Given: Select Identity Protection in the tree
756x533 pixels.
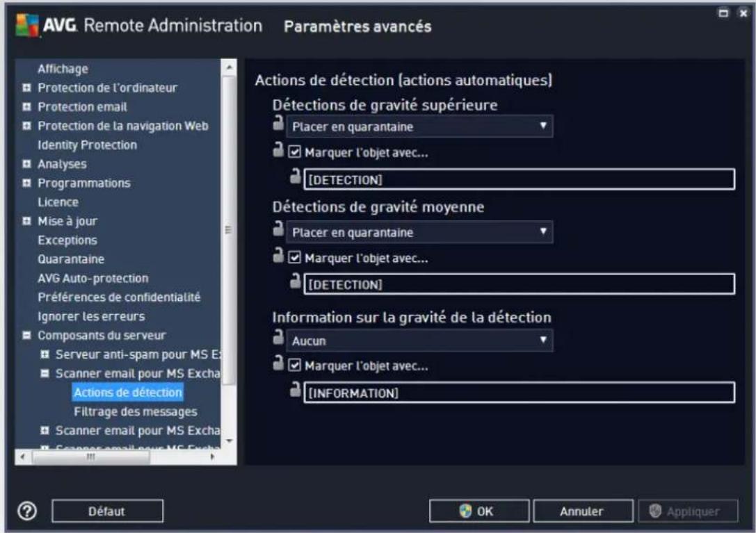Looking at the screenshot, I should 87,145.
